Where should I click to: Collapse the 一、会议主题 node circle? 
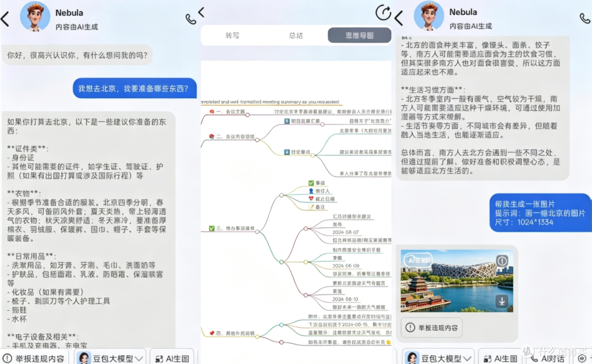pyautogui.click(x=248, y=115)
